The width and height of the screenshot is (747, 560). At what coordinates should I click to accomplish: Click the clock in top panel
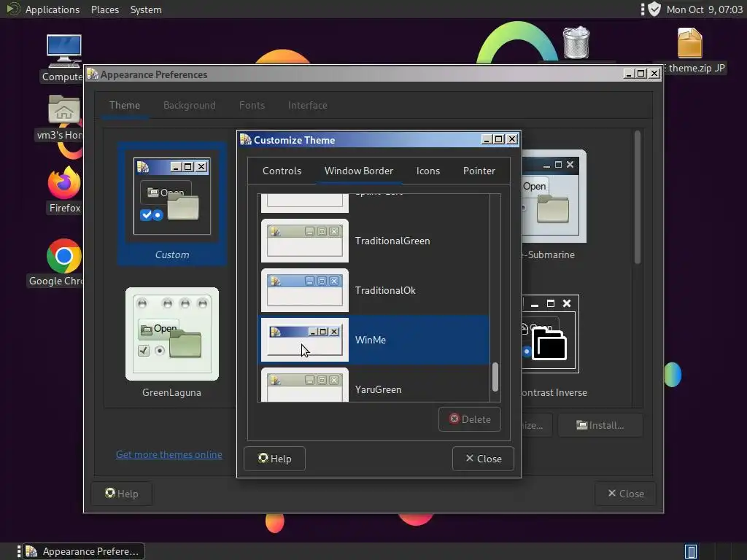[704, 9]
